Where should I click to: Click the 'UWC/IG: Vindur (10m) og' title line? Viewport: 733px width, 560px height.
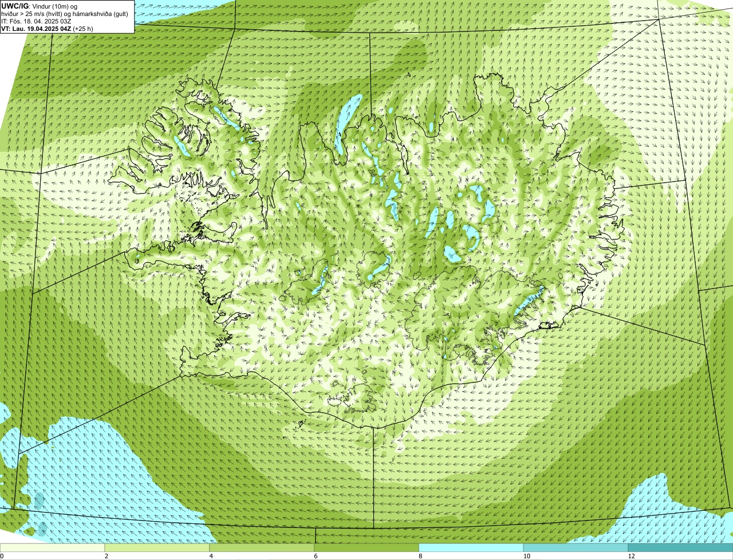tap(40, 6)
